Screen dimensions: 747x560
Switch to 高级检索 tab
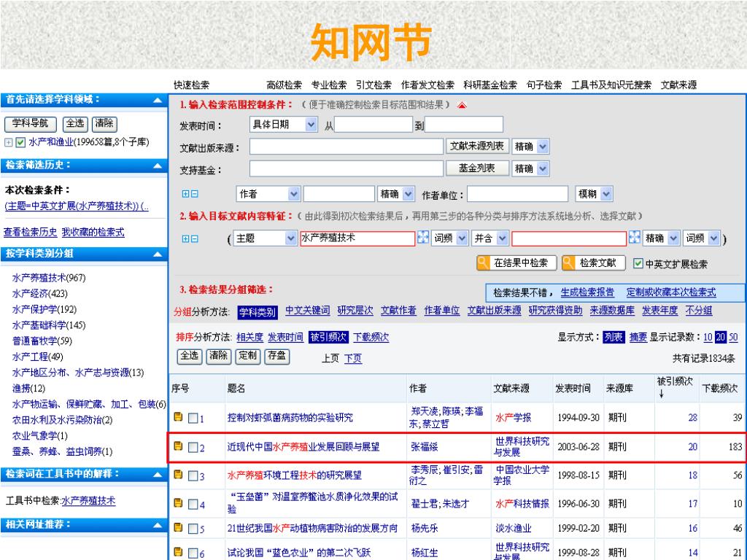pyautogui.click(x=285, y=85)
